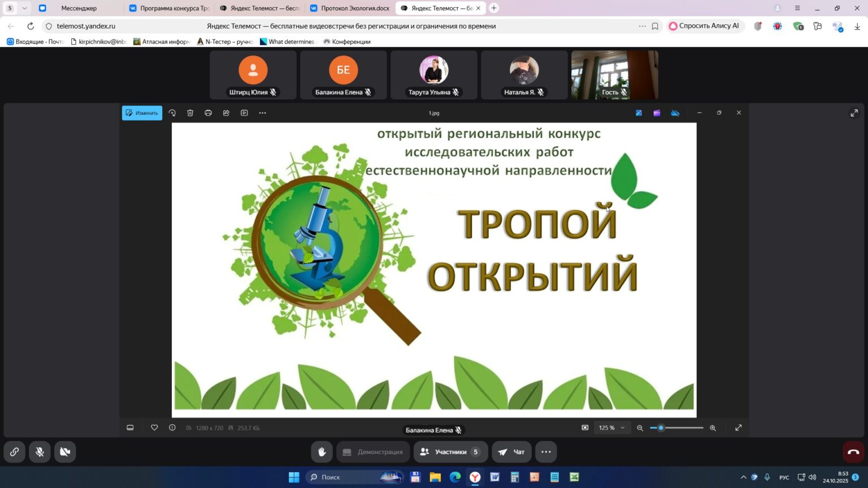The width and height of the screenshot is (868, 488).
Task: End the call with red hang-up button
Action: coord(853,452)
